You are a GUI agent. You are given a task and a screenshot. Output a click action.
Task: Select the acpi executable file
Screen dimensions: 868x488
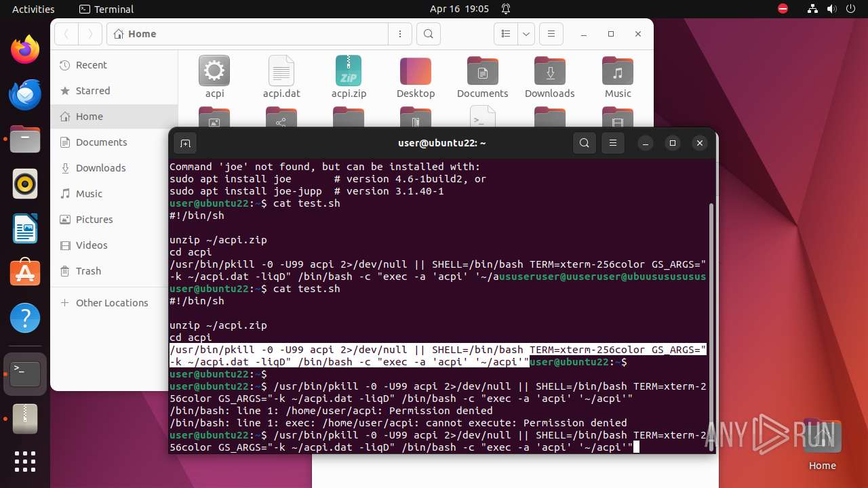pos(214,77)
